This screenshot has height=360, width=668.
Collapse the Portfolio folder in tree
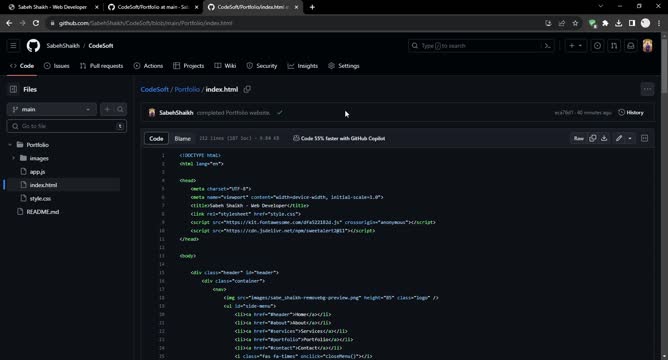(10, 145)
